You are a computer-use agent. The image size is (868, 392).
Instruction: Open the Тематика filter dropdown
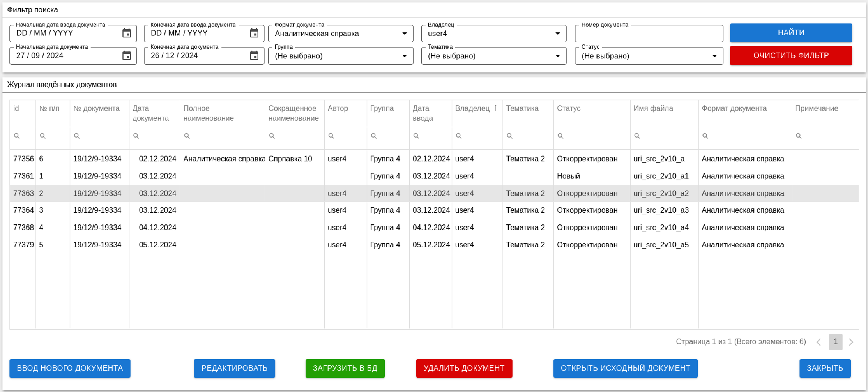pyautogui.click(x=557, y=56)
